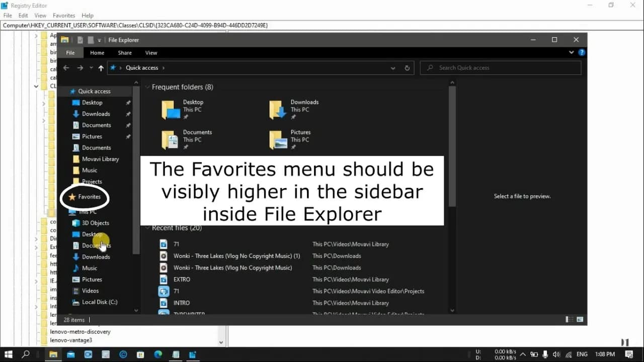Collapse the Frequent folders section

(148, 87)
